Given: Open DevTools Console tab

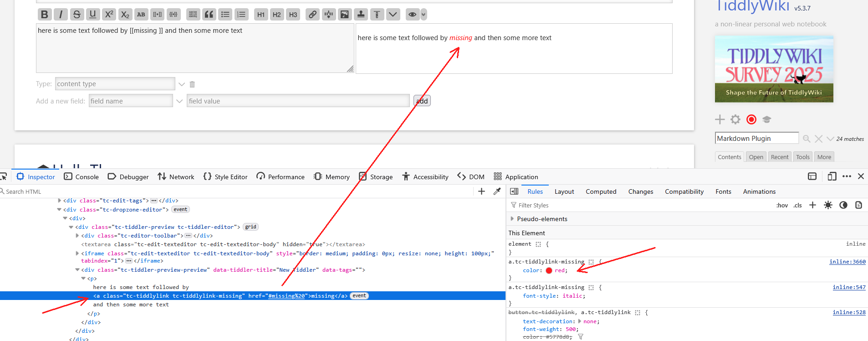Looking at the screenshot, I should point(81,177).
